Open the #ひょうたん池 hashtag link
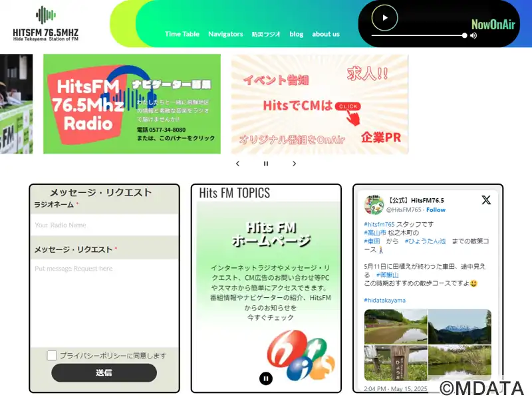This screenshot has height=399, width=532. click(425, 241)
